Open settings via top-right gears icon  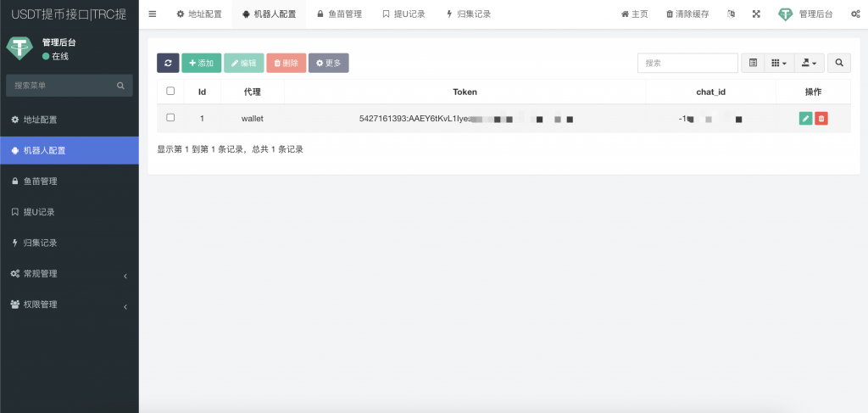click(854, 14)
